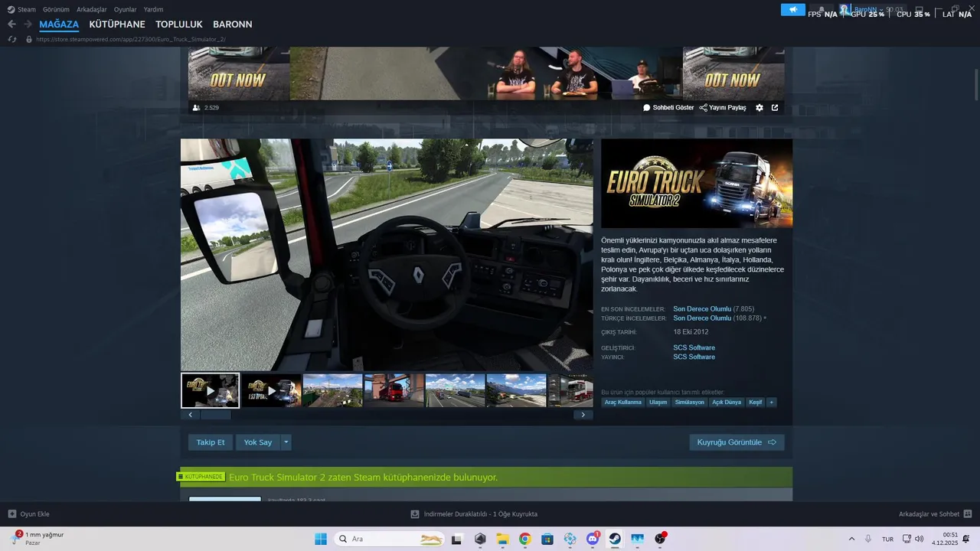Select the highway traffic screenshot thumbnail
The height and width of the screenshot is (551, 980).
click(x=455, y=390)
